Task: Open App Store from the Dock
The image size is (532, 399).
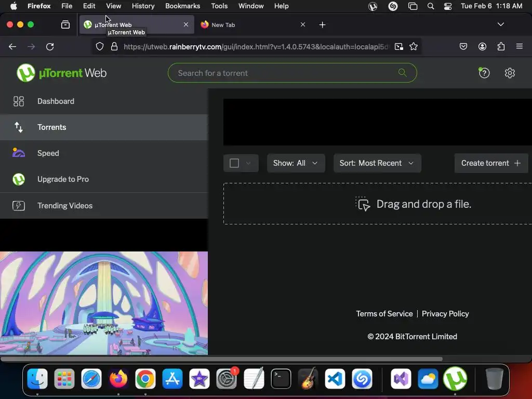Action: click(172, 379)
